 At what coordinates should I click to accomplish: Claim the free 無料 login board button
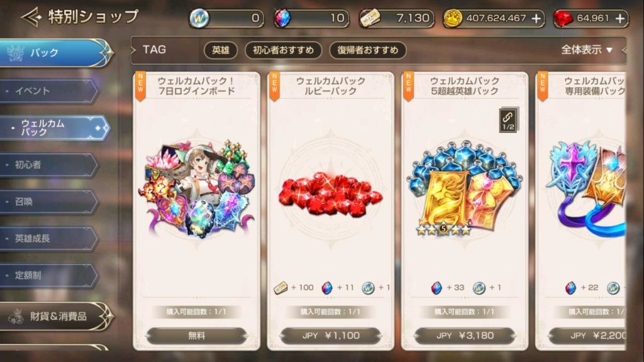pyautogui.click(x=197, y=336)
